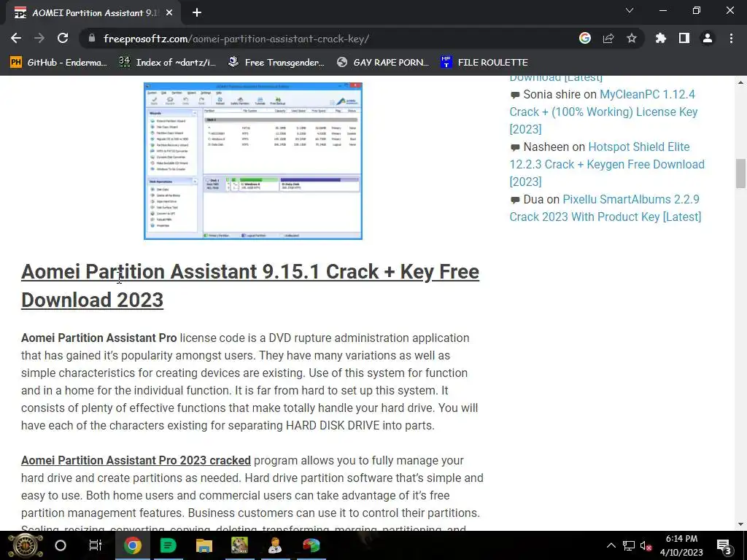Screen dimensions: 747x560
Task: Reload the current page
Action: point(63,38)
